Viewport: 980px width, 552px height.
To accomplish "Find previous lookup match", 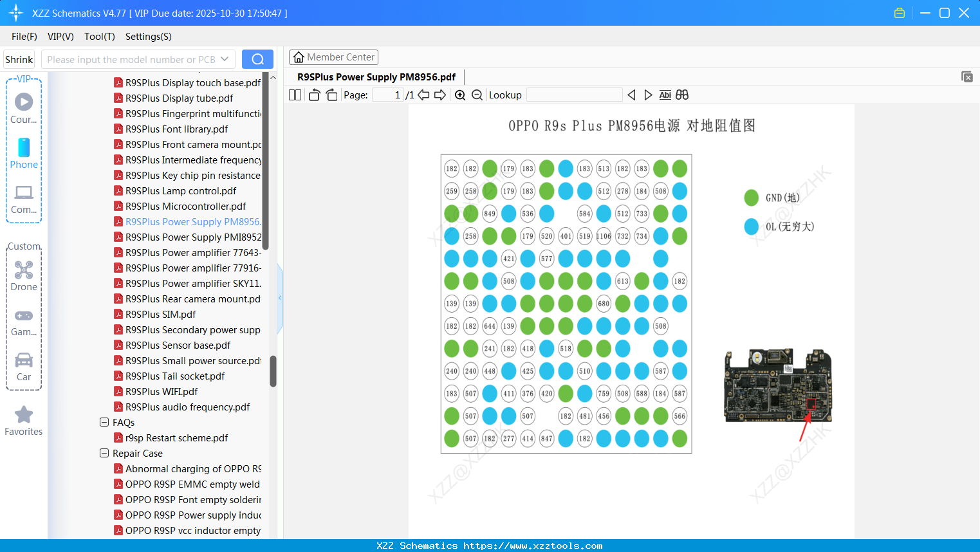I will pyautogui.click(x=631, y=95).
